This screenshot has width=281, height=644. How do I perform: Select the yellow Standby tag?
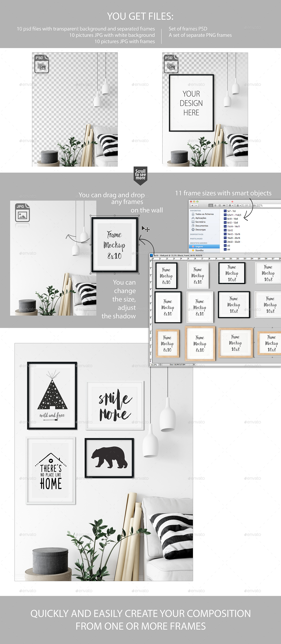(x=204, y=250)
